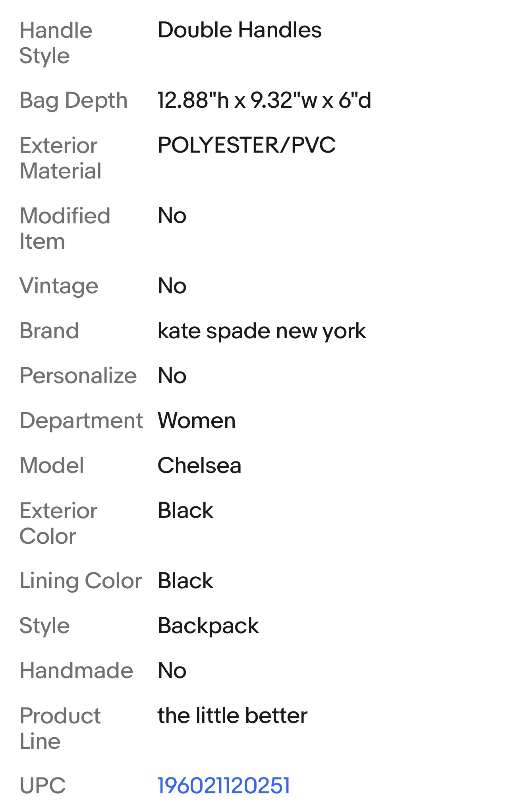Select the Modified Item label
This screenshot has height=812, width=510.
tap(65, 228)
